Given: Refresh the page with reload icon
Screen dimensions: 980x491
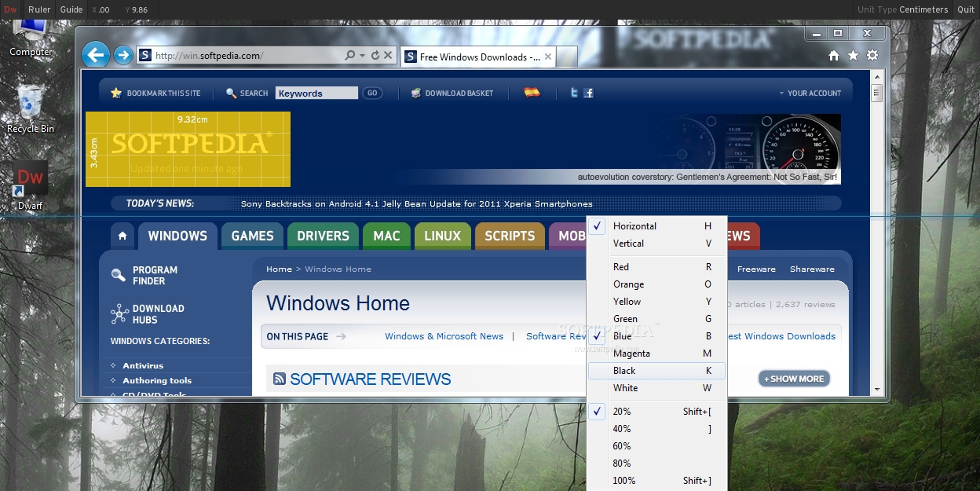Looking at the screenshot, I should [375, 56].
